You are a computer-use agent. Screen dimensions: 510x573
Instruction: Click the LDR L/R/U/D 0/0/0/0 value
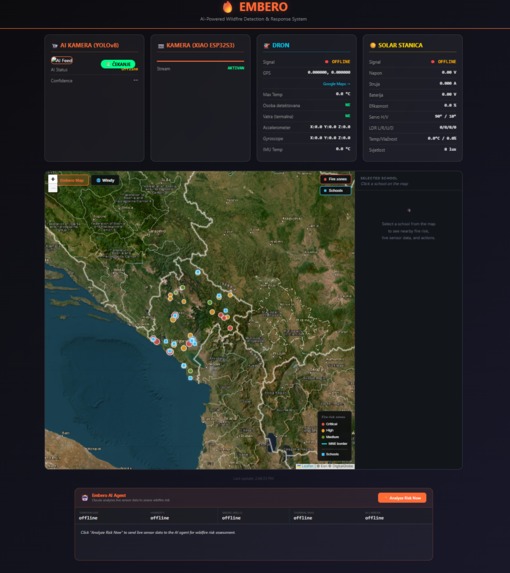[448, 127]
